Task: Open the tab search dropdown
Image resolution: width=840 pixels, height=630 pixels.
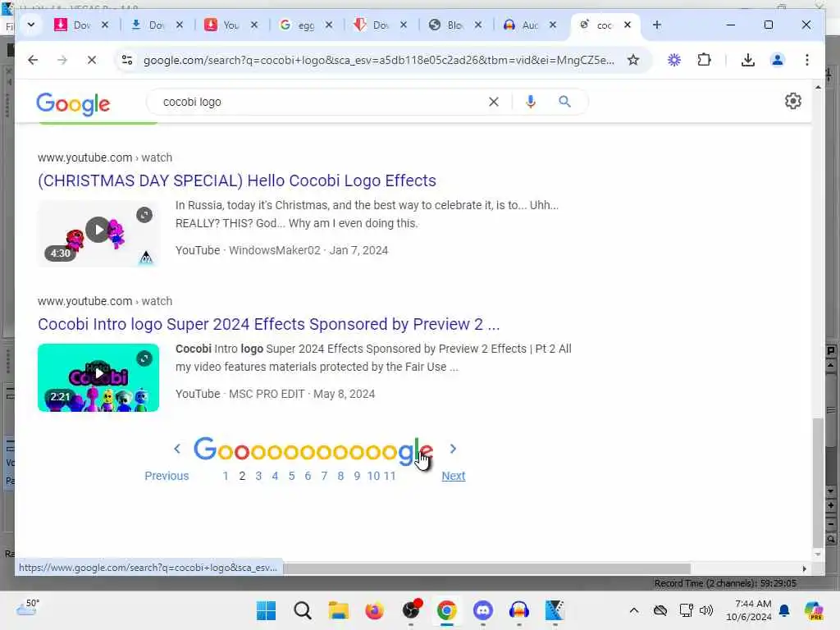Action: pyautogui.click(x=31, y=25)
